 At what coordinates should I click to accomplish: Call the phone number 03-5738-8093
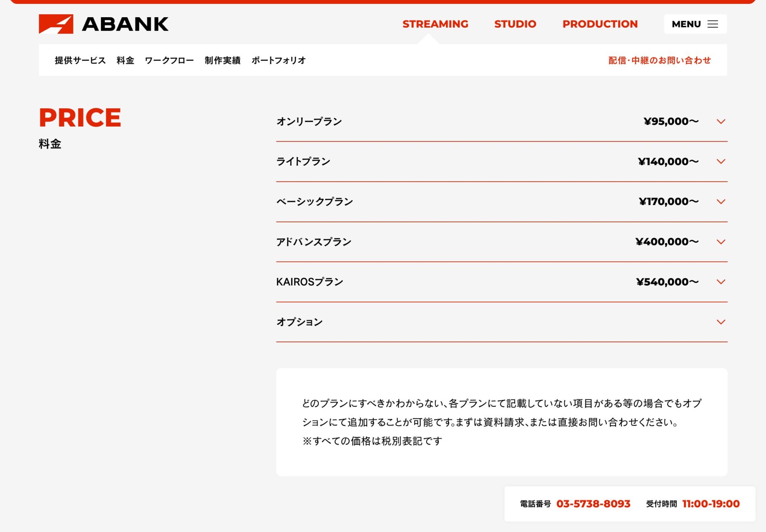[x=593, y=504]
